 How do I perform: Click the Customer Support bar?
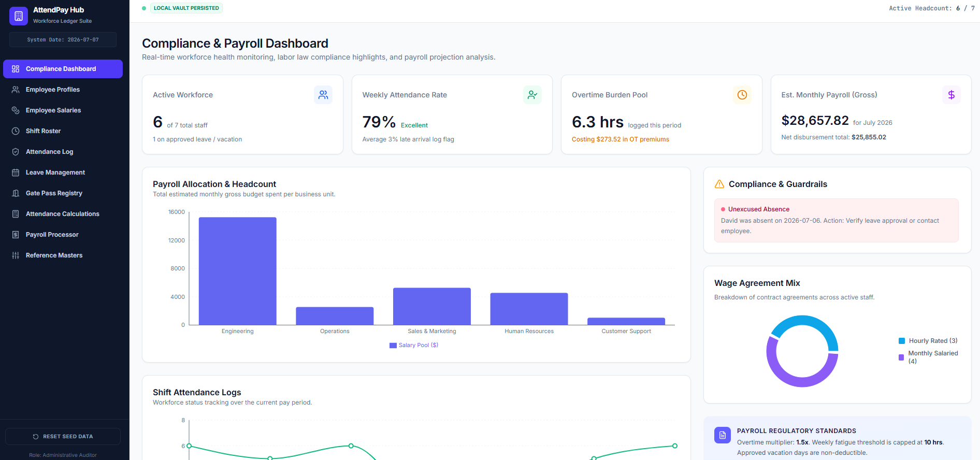click(626, 321)
